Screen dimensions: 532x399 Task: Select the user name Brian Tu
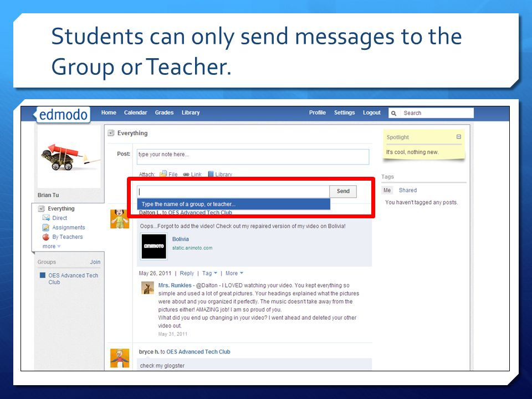coord(48,195)
